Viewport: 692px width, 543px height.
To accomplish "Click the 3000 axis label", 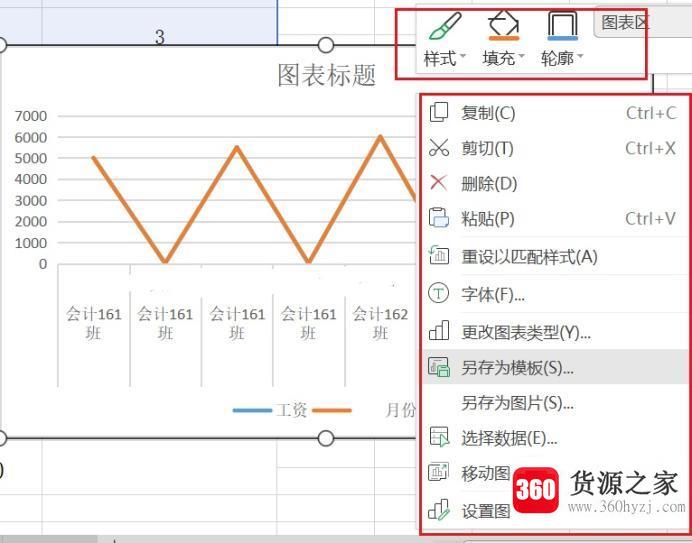I will [30, 200].
